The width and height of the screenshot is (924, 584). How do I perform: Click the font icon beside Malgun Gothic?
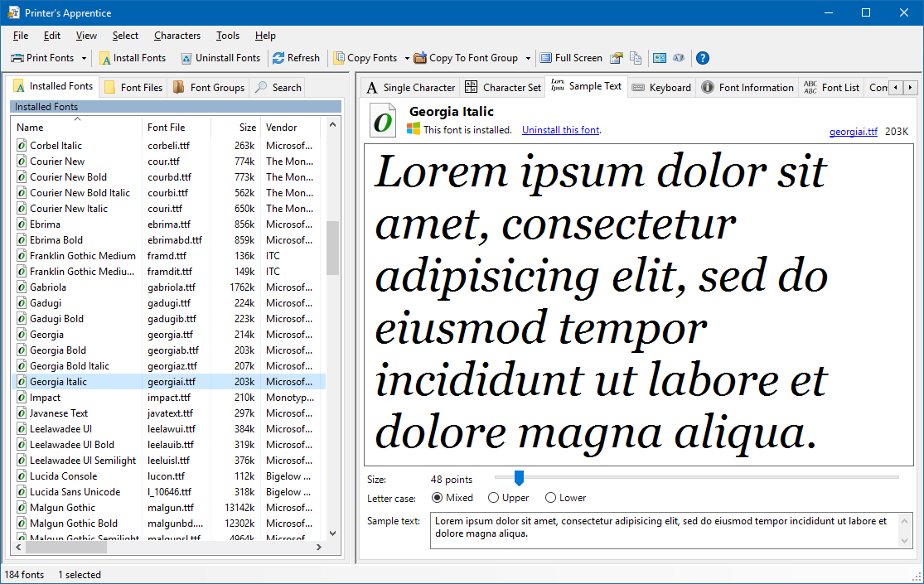(x=22, y=508)
